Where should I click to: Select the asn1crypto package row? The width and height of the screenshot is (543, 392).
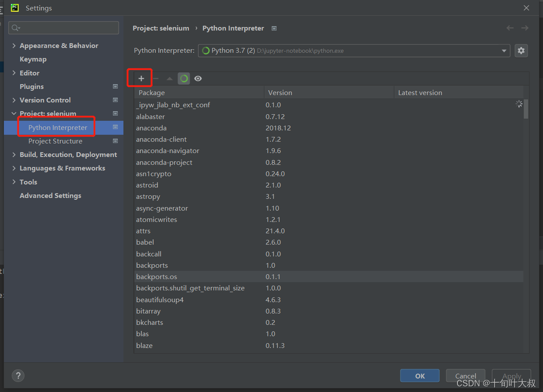coord(329,174)
